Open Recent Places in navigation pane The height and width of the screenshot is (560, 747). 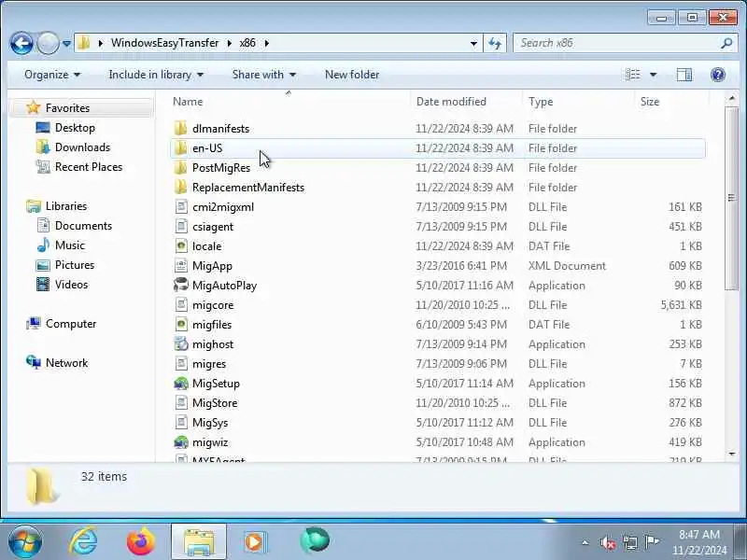tap(89, 167)
